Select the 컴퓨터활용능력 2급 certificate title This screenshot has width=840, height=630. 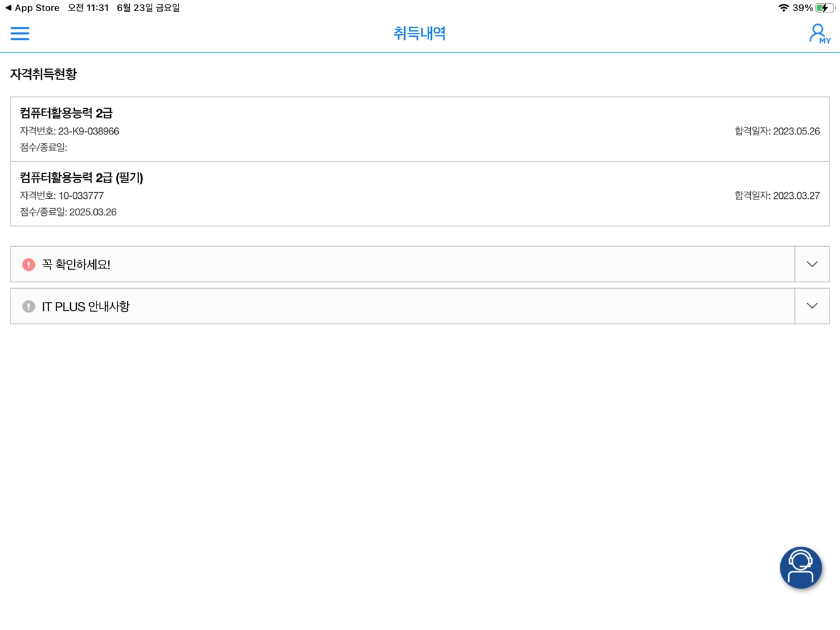tap(66, 113)
